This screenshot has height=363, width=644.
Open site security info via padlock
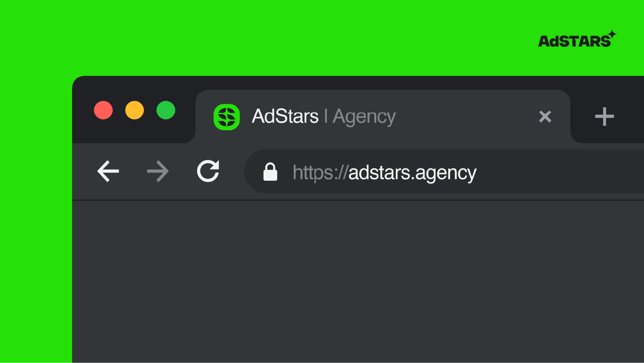270,172
